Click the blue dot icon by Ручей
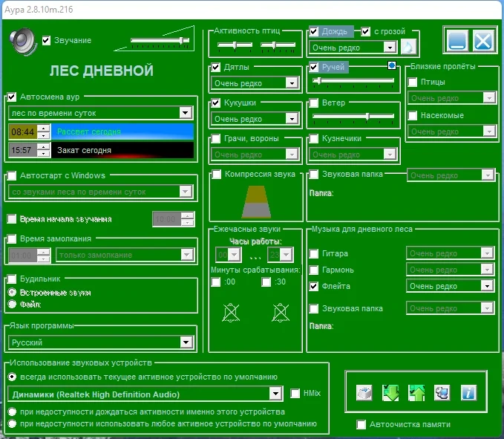Viewport: 504px width, 439px height. coord(391,65)
